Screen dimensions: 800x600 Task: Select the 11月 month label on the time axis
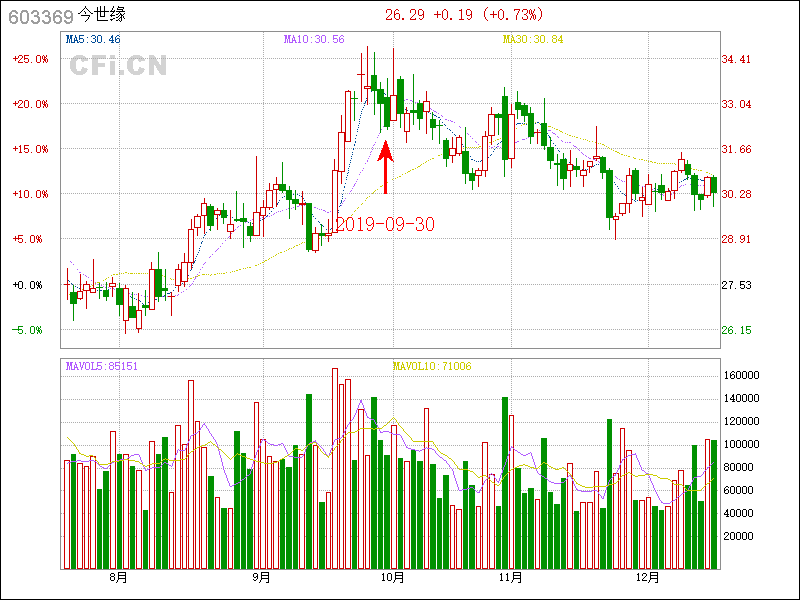(x=511, y=577)
